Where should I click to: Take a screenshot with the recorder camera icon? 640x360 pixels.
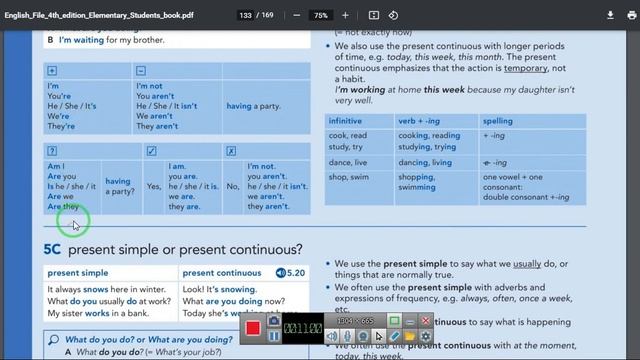tap(274, 321)
